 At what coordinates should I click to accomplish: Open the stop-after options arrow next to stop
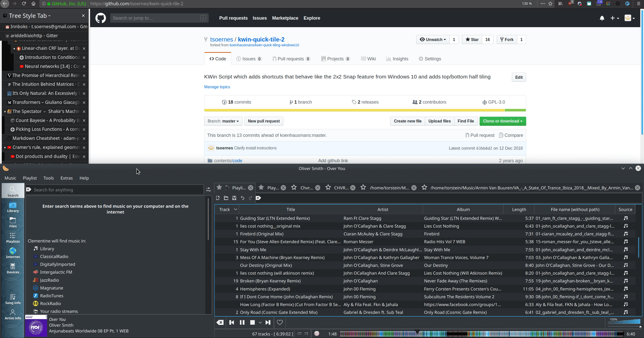pos(260,322)
